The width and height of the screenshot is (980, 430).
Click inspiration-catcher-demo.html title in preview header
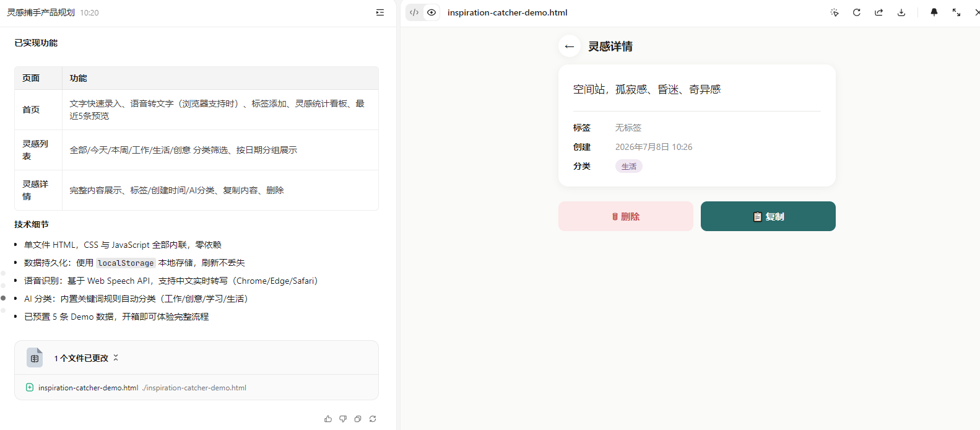pyautogui.click(x=507, y=12)
